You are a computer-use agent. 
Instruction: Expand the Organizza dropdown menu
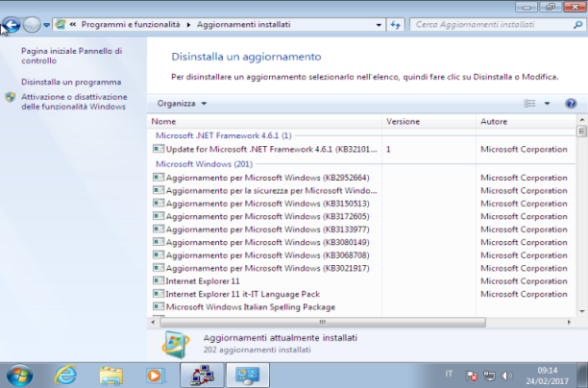tap(182, 104)
